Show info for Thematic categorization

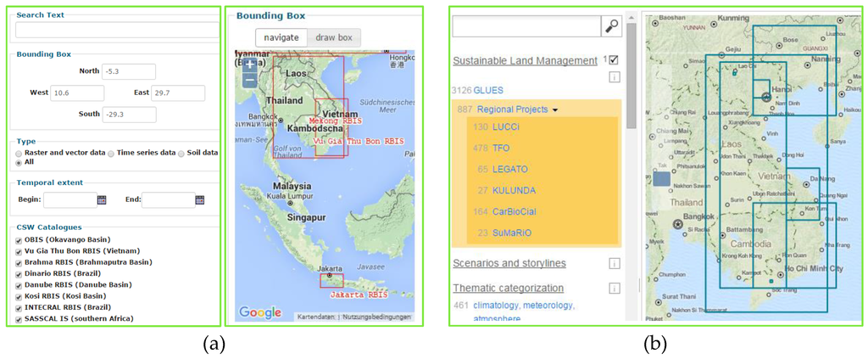[x=614, y=289]
